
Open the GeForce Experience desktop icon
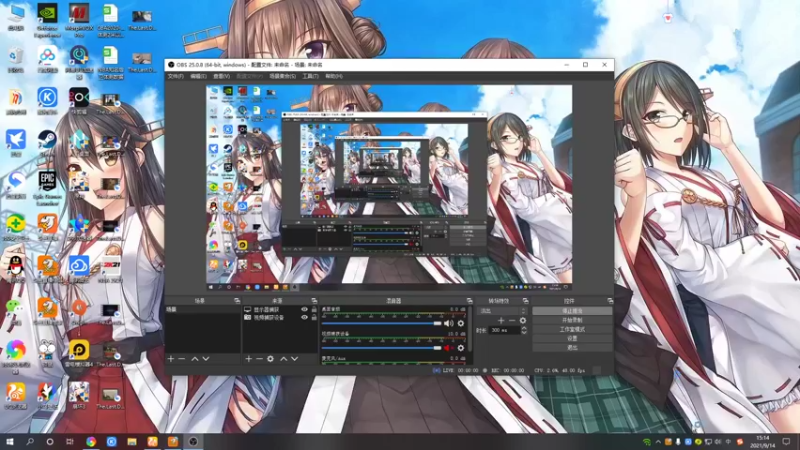point(47,20)
